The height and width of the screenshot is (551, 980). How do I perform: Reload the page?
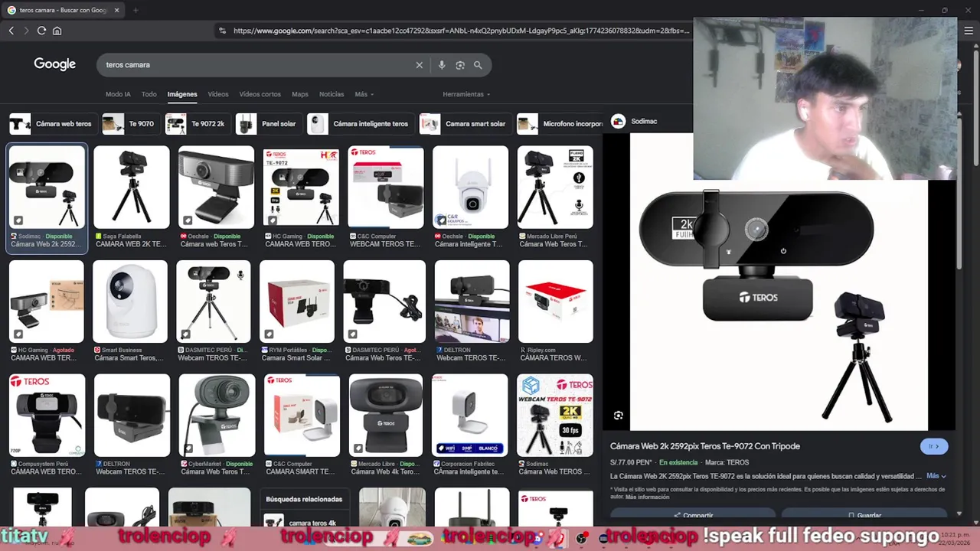(x=41, y=31)
